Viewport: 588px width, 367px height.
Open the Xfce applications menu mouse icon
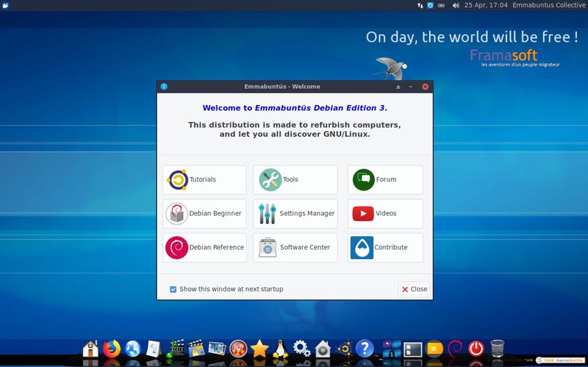pos(6,6)
